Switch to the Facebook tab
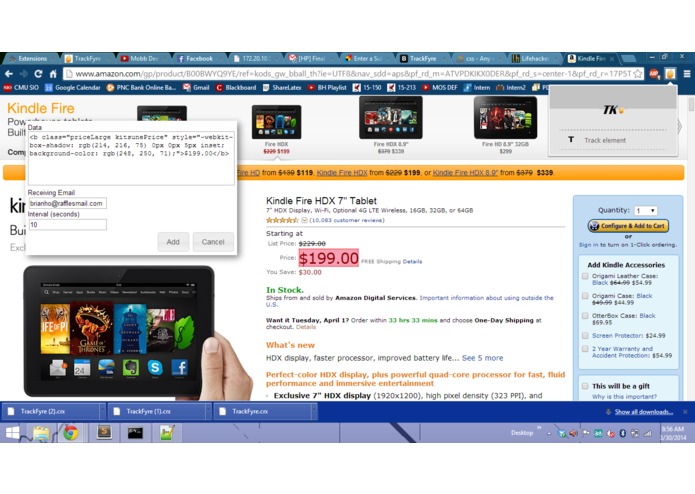The width and height of the screenshot is (695, 494). 199,58
